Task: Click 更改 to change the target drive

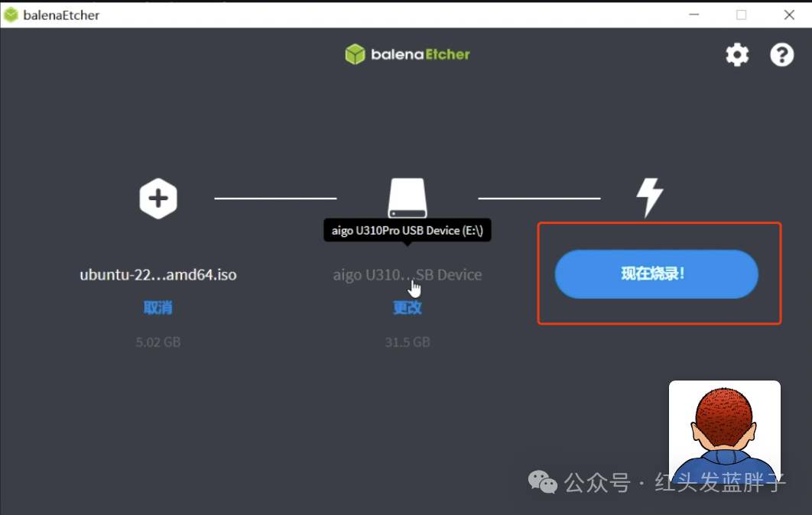Action: pyautogui.click(x=407, y=308)
